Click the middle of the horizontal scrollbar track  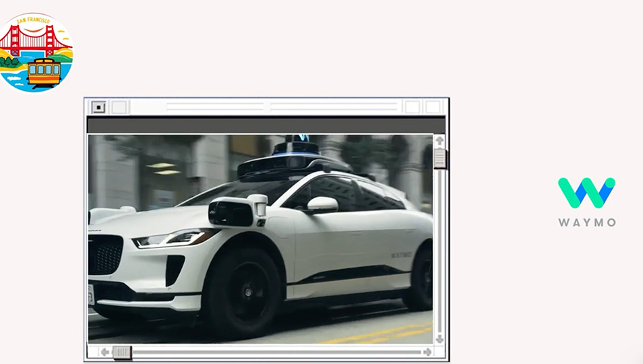(x=266, y=352)
